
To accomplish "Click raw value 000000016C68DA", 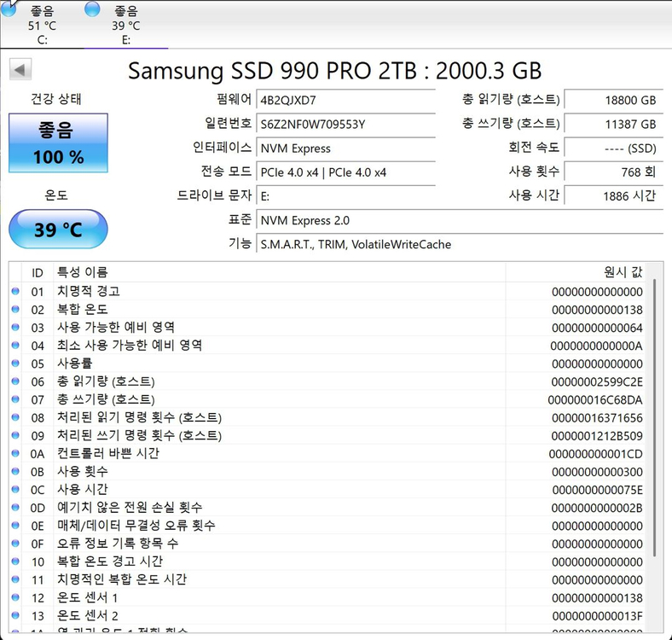I will 595,399.
